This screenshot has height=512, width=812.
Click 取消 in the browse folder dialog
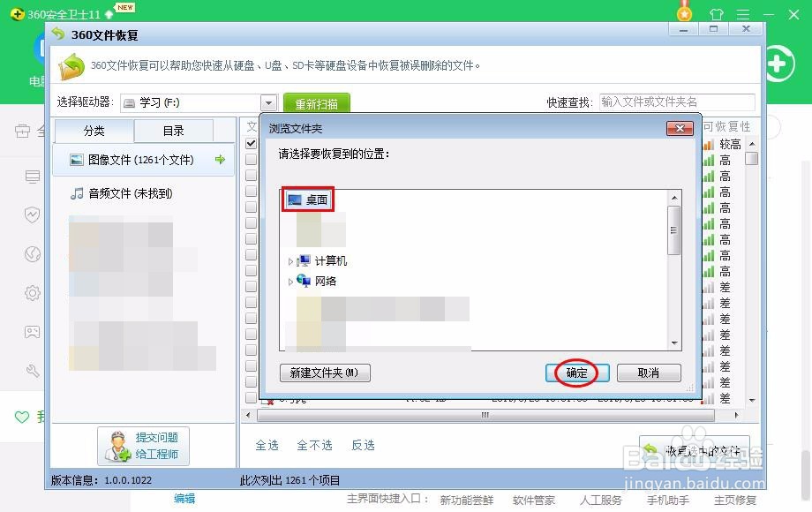coord(649,373)
